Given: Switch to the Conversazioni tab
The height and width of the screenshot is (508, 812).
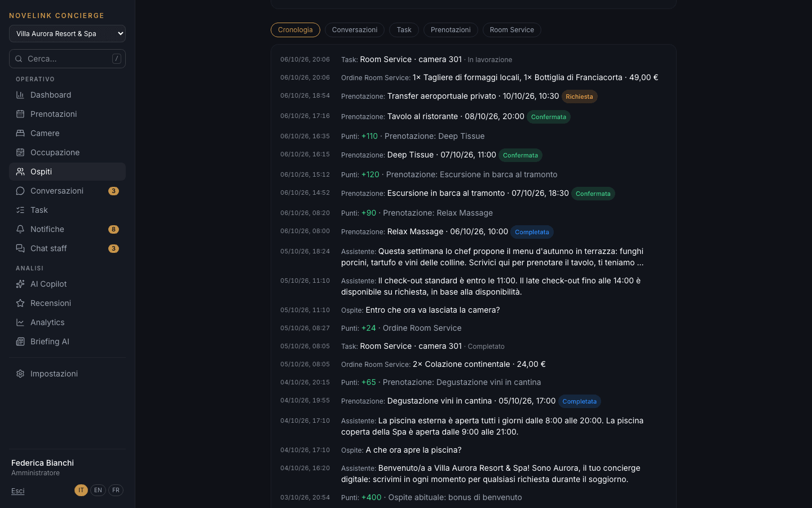Looking at the screenshot, I should tap(355, 30).
